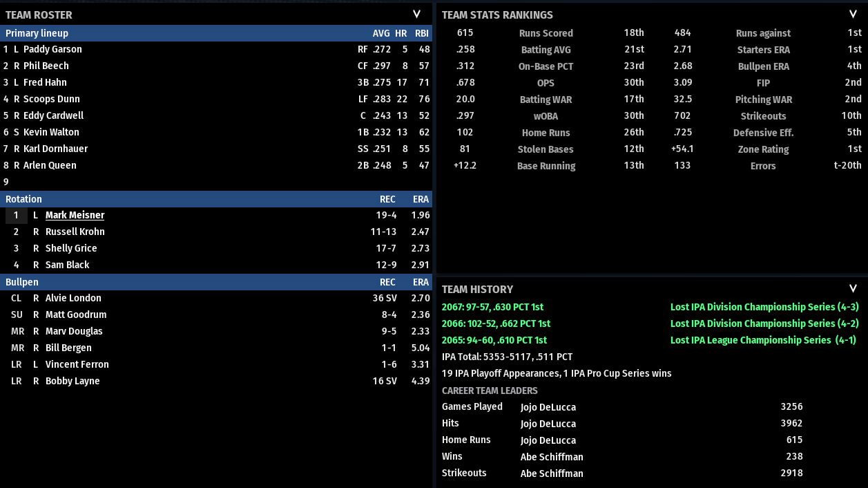Expand the Team Stats Rankings dropdown
The height and width of the screenshot is (488, 868).
(x=853, y=15)
